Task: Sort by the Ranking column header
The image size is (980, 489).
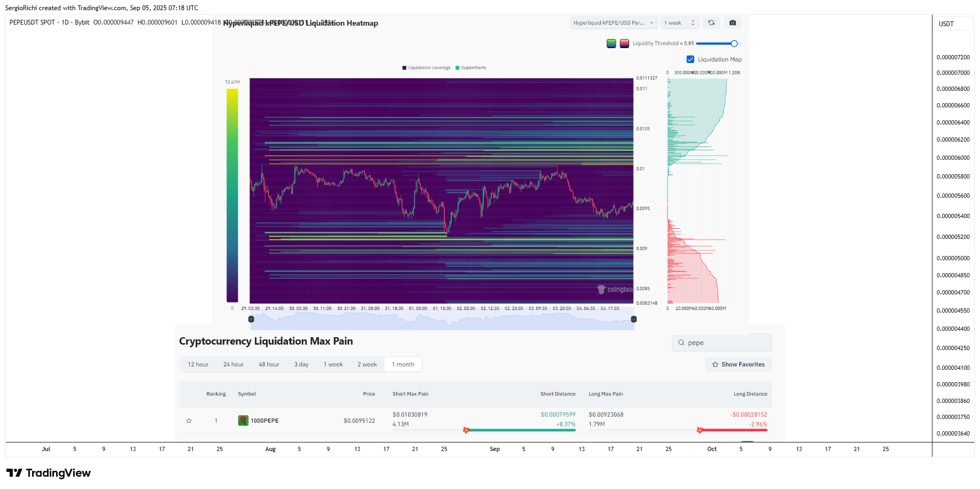Action: pos(216,394)
